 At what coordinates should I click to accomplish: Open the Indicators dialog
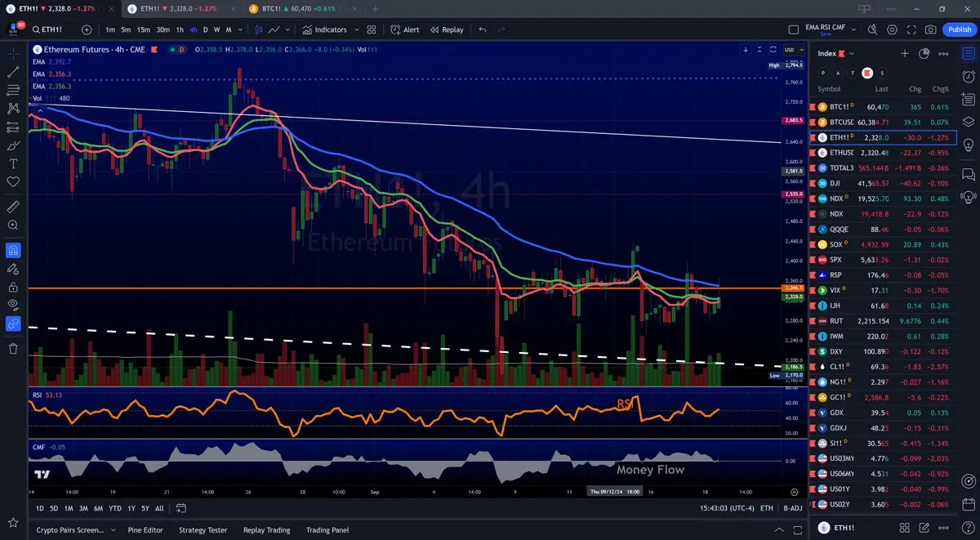(x=325, y=29)
